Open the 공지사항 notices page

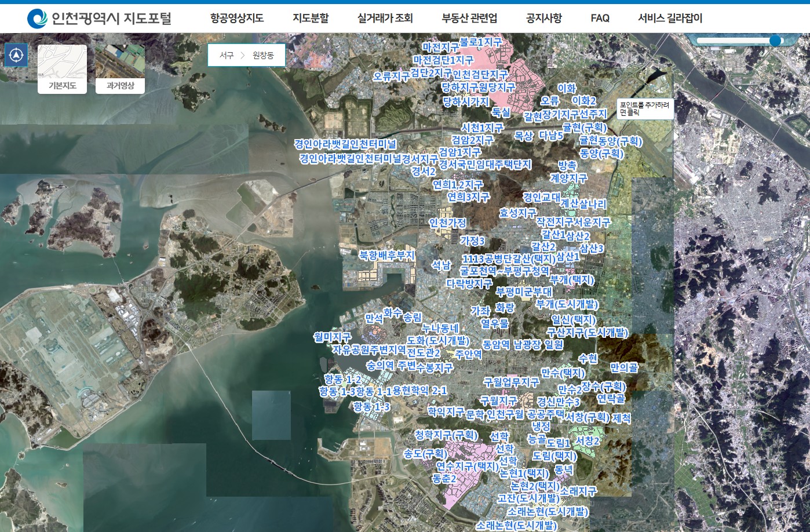(543, 19)
